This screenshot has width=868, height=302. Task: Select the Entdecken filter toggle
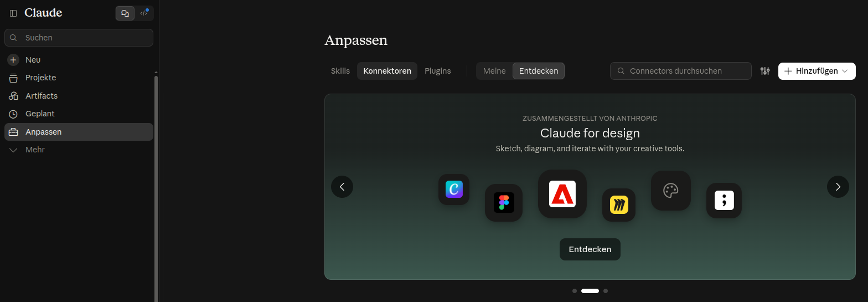[x=539, y=71]
